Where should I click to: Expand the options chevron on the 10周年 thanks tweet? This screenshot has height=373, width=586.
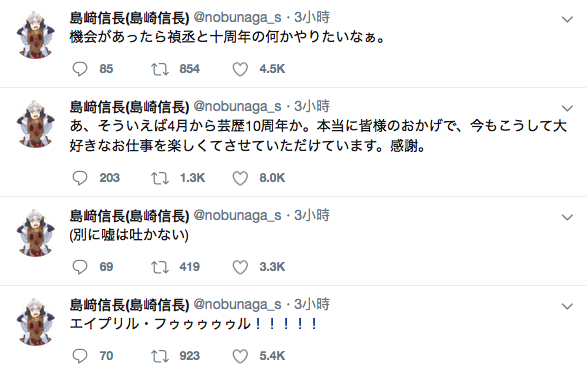tap(567, 108)
